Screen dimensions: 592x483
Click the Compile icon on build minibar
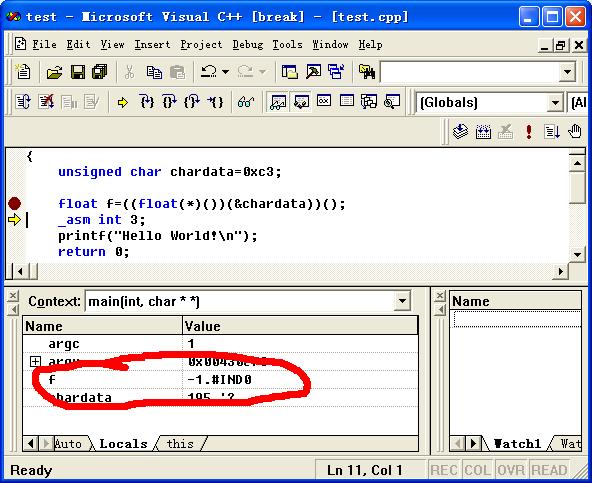460,132
